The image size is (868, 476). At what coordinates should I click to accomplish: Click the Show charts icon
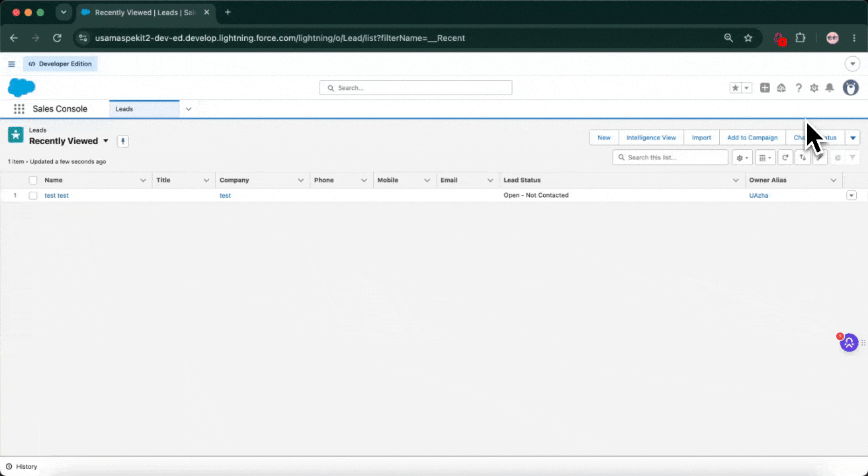coord(838,157)
